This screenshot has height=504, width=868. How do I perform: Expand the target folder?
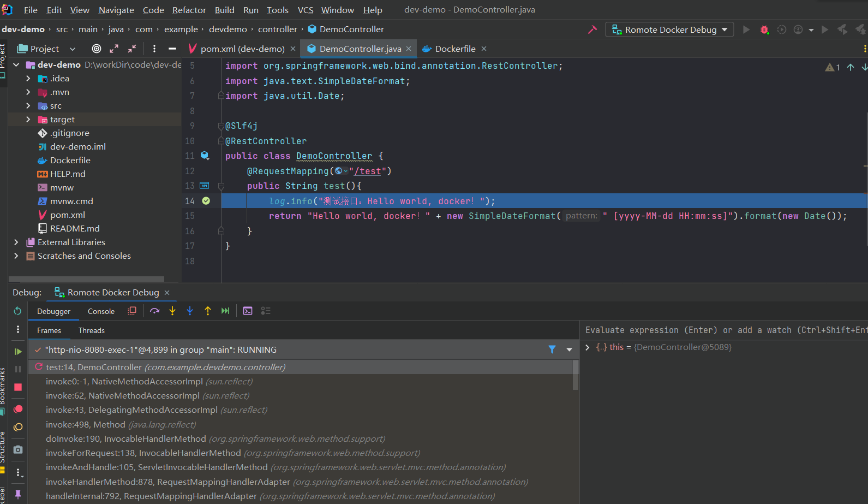(x=28, y=119)
